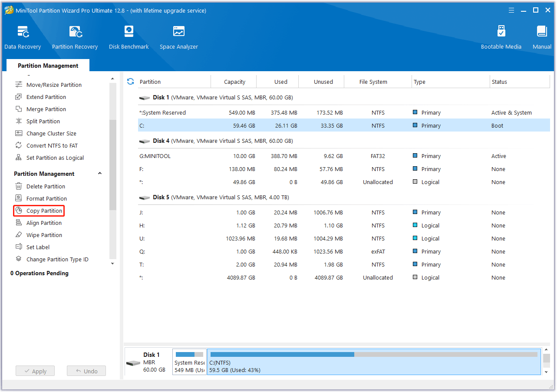Click Copy Partition text link
The image size is (557, 392).
click(44, 211)
